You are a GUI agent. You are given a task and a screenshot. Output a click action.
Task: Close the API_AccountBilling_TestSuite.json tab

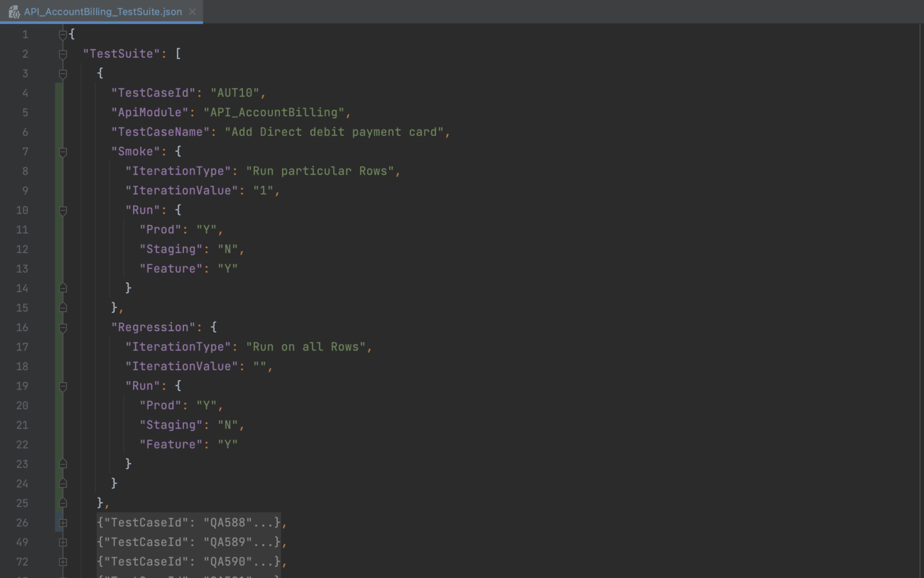coord(192,11)
